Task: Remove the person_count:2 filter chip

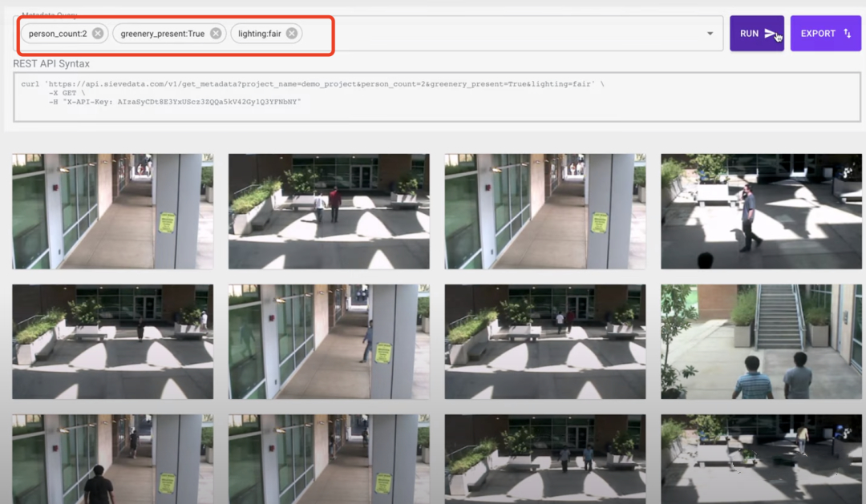Action: (x=98, y=34)
